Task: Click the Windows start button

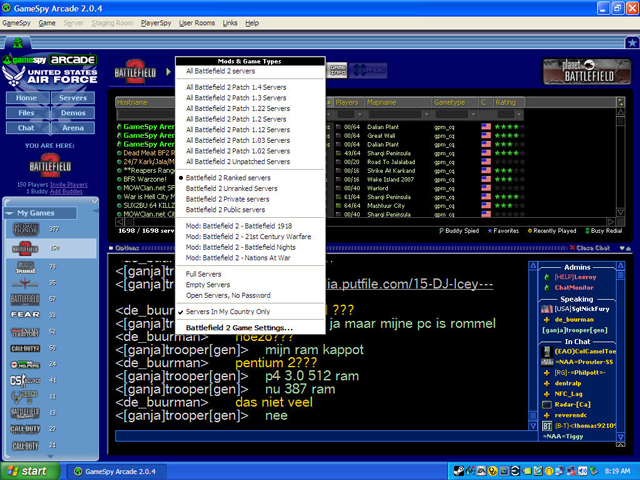Action: [30, 471]
